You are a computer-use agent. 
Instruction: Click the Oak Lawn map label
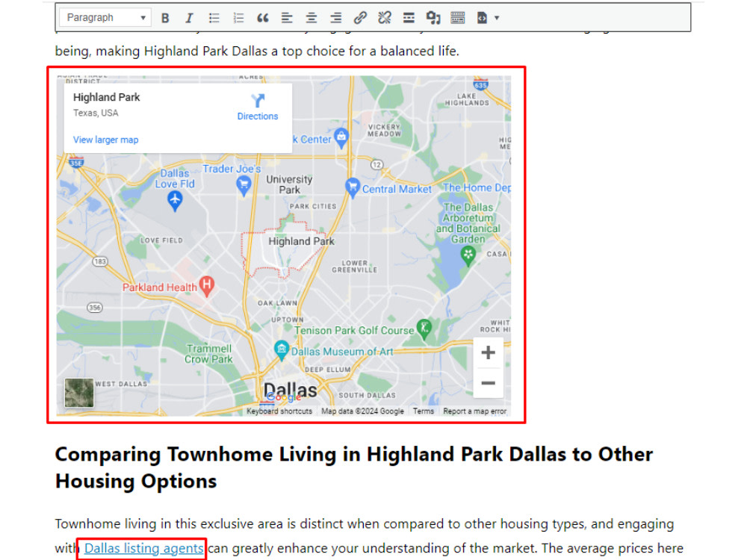(x=277, y=303)
